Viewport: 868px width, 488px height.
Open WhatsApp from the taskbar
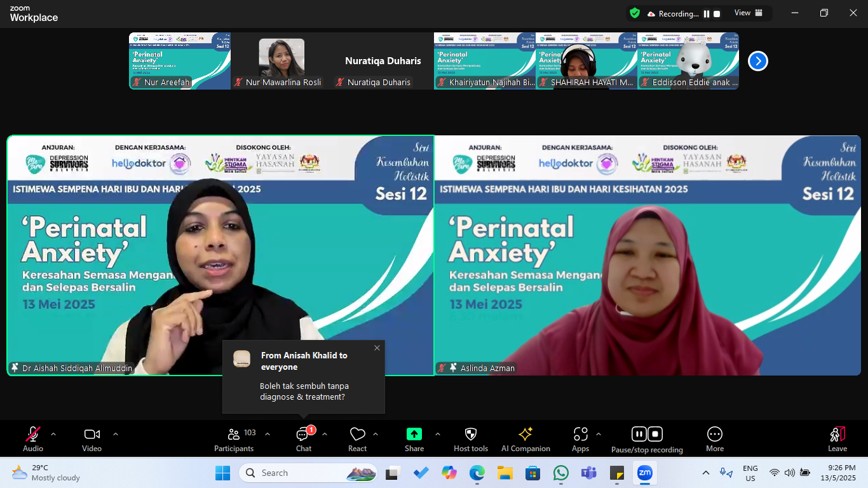click(x=561, y=473)
